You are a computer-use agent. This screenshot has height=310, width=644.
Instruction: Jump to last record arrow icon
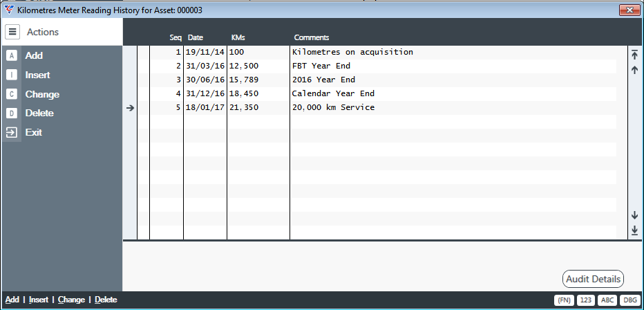[x=634, y=230]
